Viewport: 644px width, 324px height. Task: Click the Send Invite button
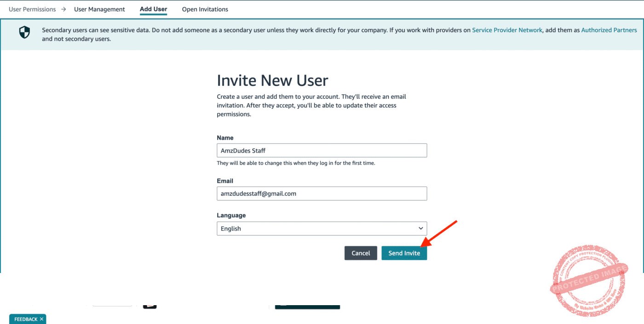(x=404, y=253)
